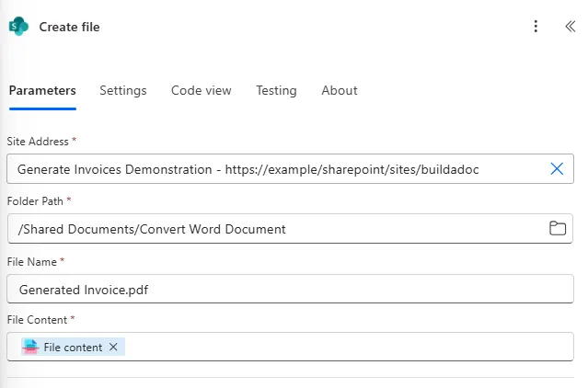
Task: Click the Create file action title
Action: tap(69, 27)
